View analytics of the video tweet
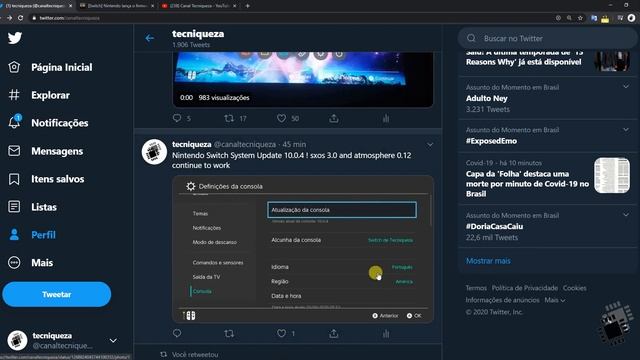 pyautogui.click(x=386, y=118)
